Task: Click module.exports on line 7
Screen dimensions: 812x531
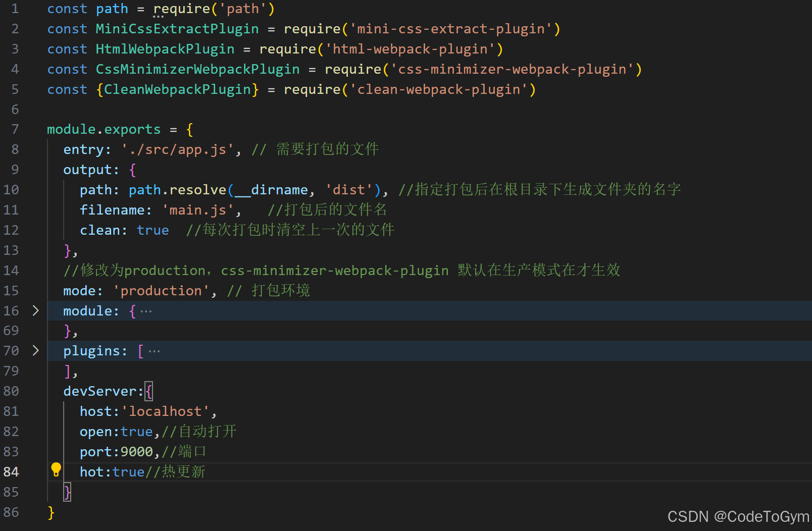Action: point(104,129)
